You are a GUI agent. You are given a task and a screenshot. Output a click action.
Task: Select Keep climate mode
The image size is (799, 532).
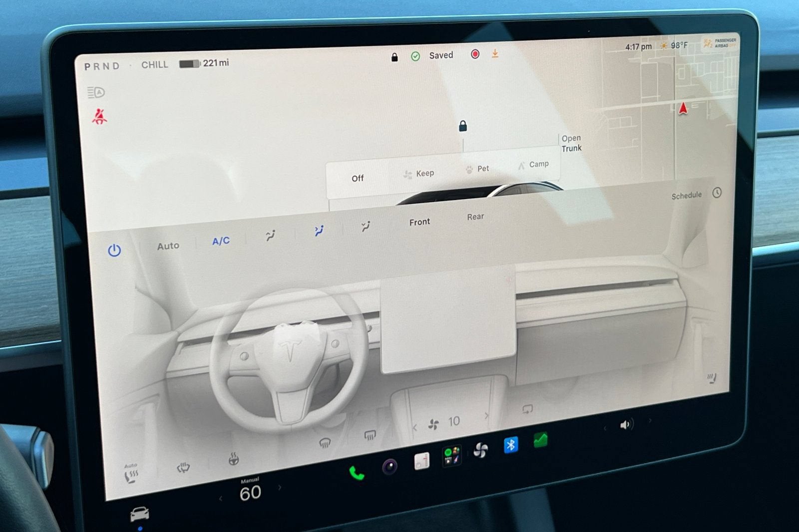pos(419,173)
